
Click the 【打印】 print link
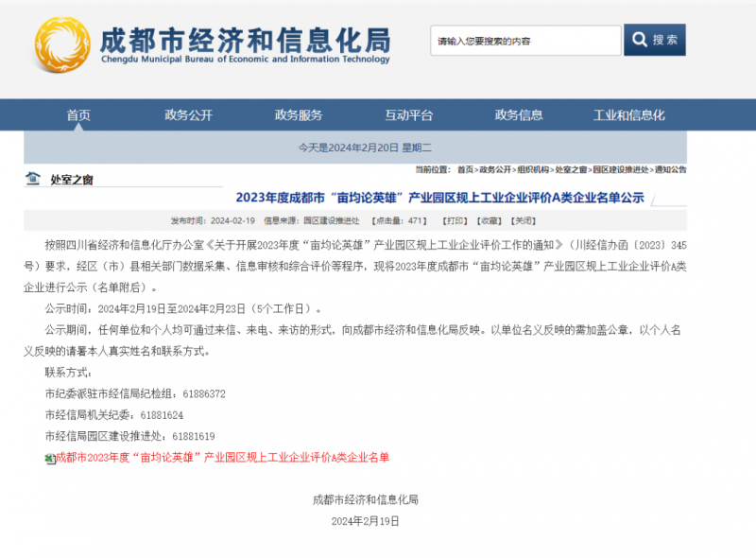click(455, 220)
